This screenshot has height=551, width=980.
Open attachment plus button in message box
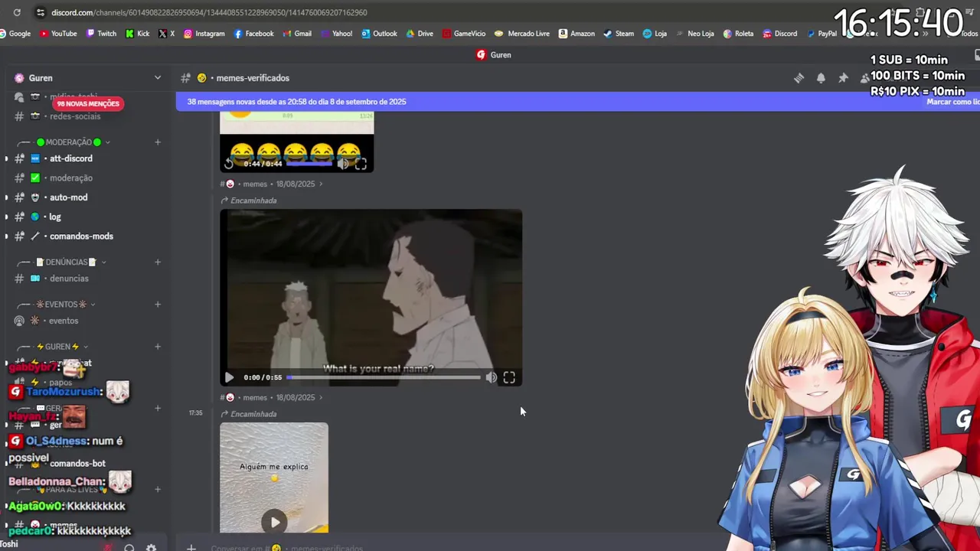[191, 548]
